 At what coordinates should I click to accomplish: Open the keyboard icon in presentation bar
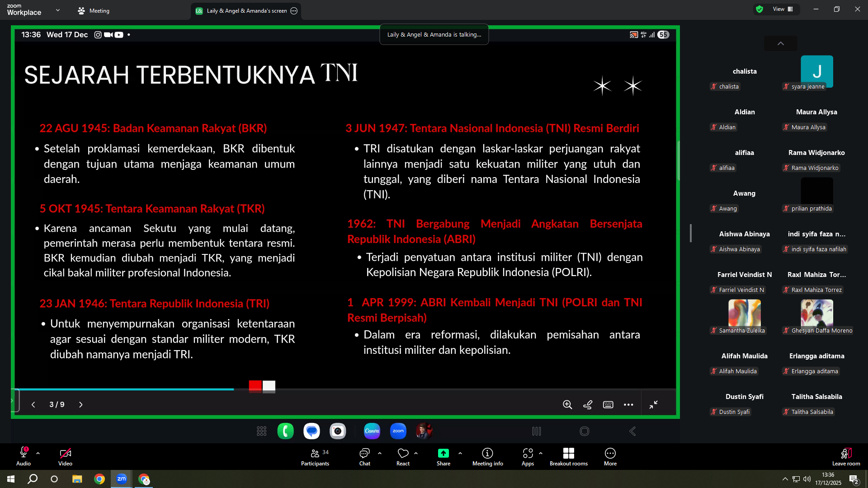[608, 404]
